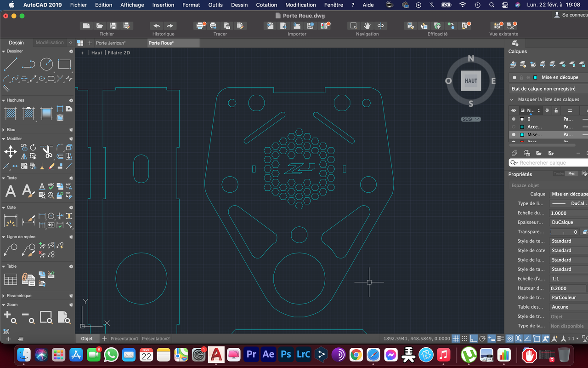Expand the Bloc tool section

[4, 130]
